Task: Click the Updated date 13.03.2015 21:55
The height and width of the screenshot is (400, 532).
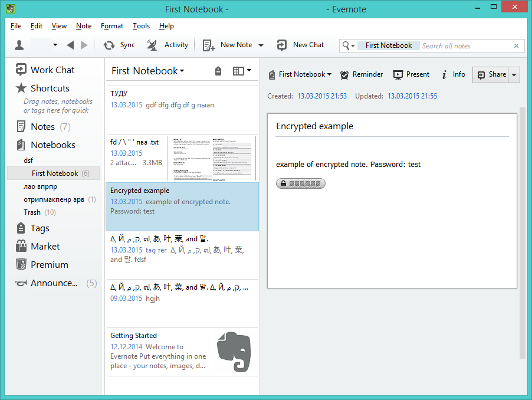Action: click(x=412, y=96)
